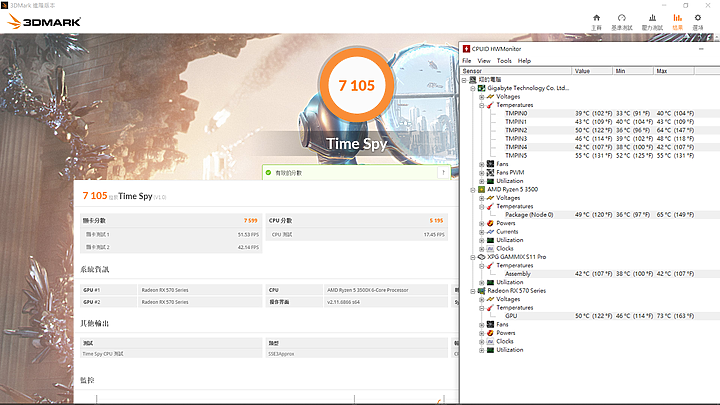Open 3DMark Home icon
This screenshot has height=405, width=720.
(596, 18)
